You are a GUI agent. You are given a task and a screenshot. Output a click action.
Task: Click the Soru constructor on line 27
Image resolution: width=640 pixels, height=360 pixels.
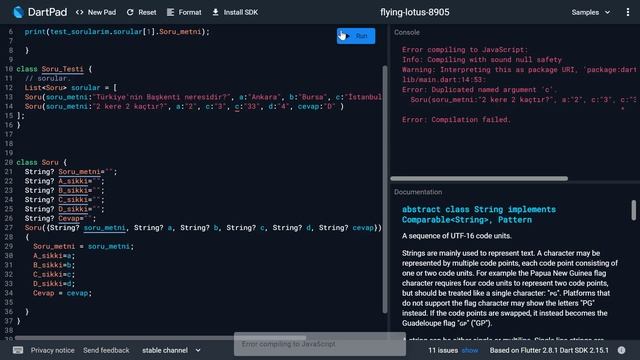[203, 228]
